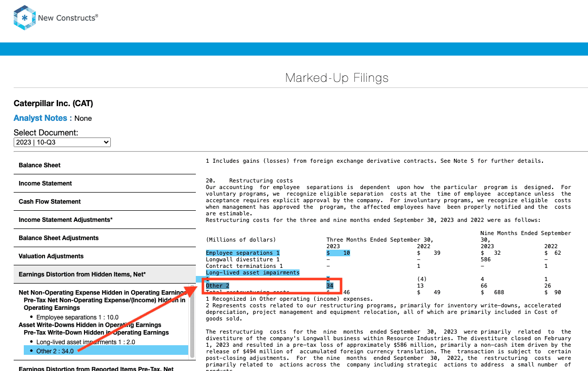Click the highlighted 'Other 2' row label in the filing
The height and width of the screenshot is (371, 588).
218,286
